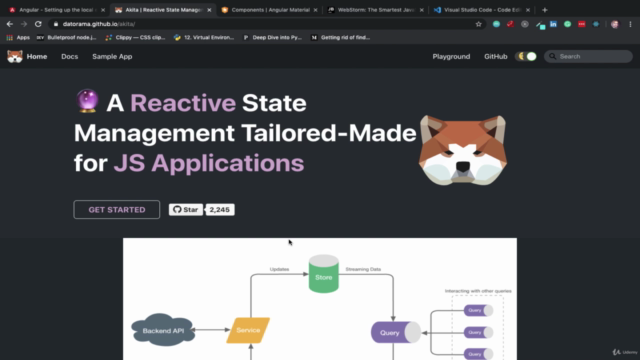Switch to the Angular Material Components tab
The height and width of the screenshot is (360, 640).
[270, 10]
